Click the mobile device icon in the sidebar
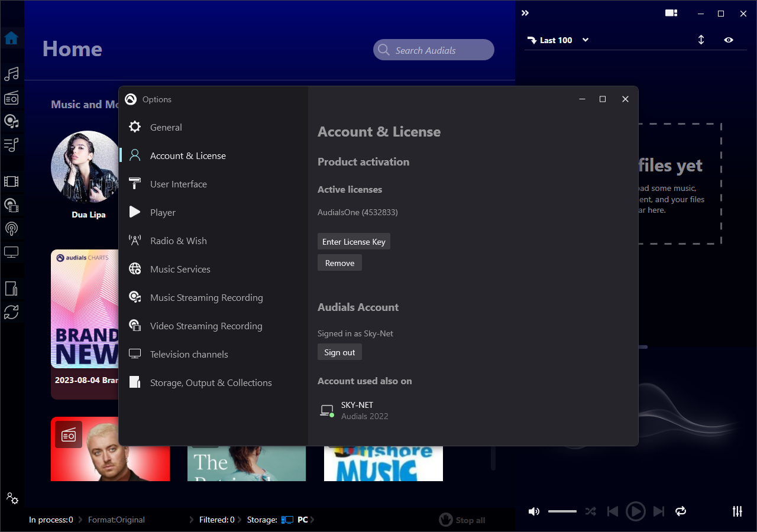The width and height of the screenshot is (757, 532). point(12,288)
